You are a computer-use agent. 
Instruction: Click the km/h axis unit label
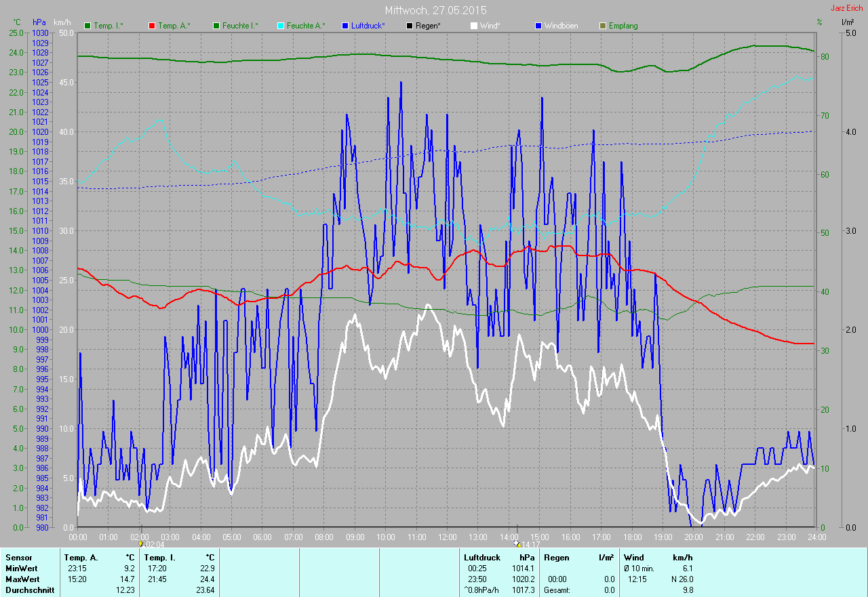pyautogui.click(x=62, y=22)
